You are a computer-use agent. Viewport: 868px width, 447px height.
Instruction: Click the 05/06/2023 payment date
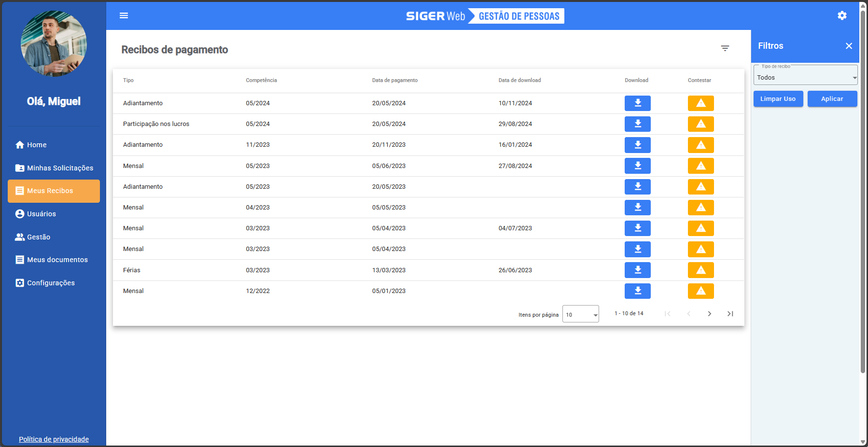(389, 166)
